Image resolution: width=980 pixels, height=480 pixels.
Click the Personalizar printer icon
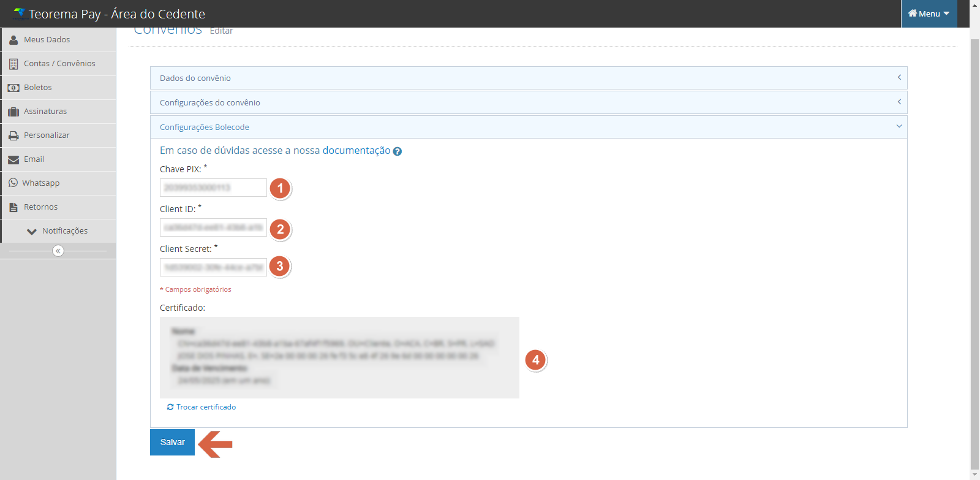click(13, 135)
